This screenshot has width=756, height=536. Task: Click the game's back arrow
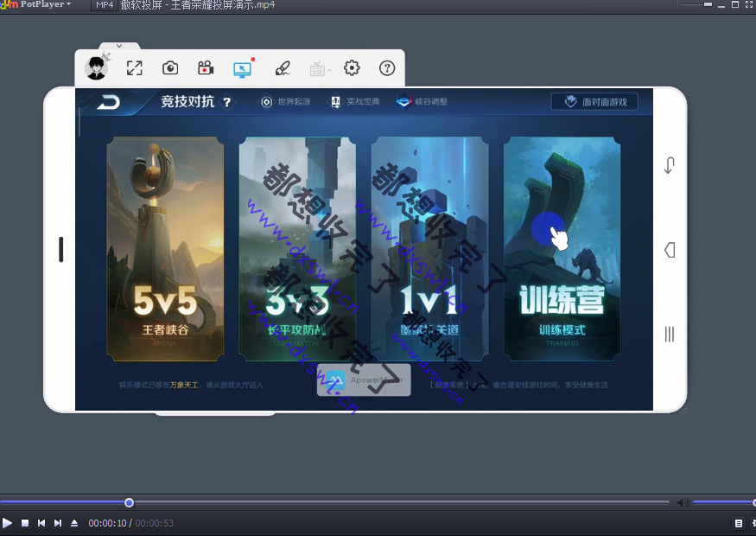click(109, 102)
